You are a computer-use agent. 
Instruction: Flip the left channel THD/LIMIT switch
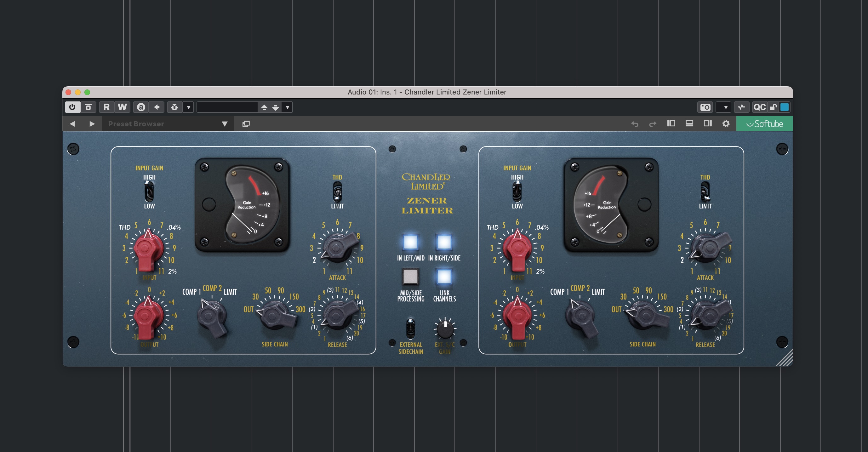pyautogui.click(x=337, y=191)
